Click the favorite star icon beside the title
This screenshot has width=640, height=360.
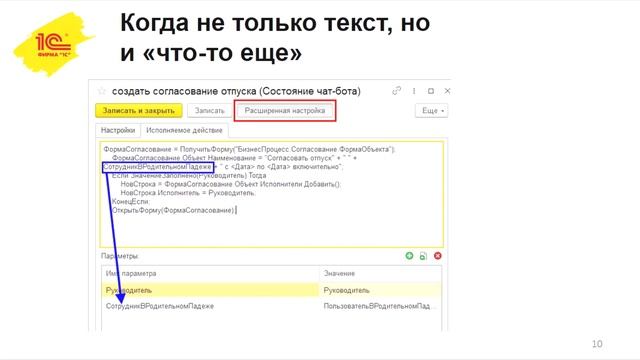point(102,91)
